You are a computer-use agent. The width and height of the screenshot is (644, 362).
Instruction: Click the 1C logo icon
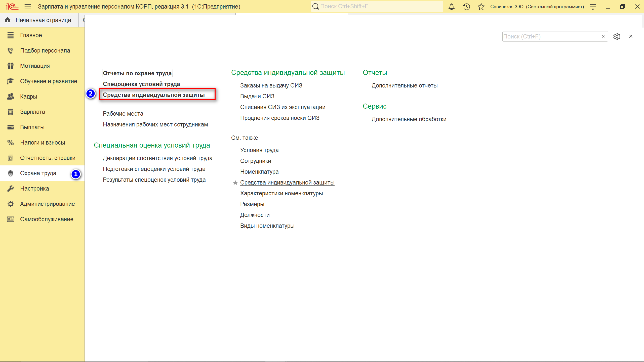pos(12,7)
